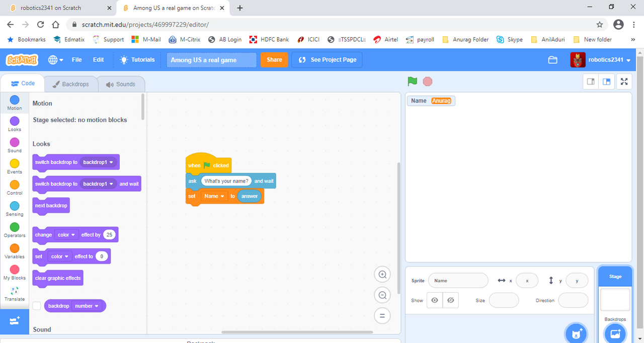The width and height of the screenshot is (644, 343).
Task: Choose a Backdrop button
Action: (x=615, y=333)
